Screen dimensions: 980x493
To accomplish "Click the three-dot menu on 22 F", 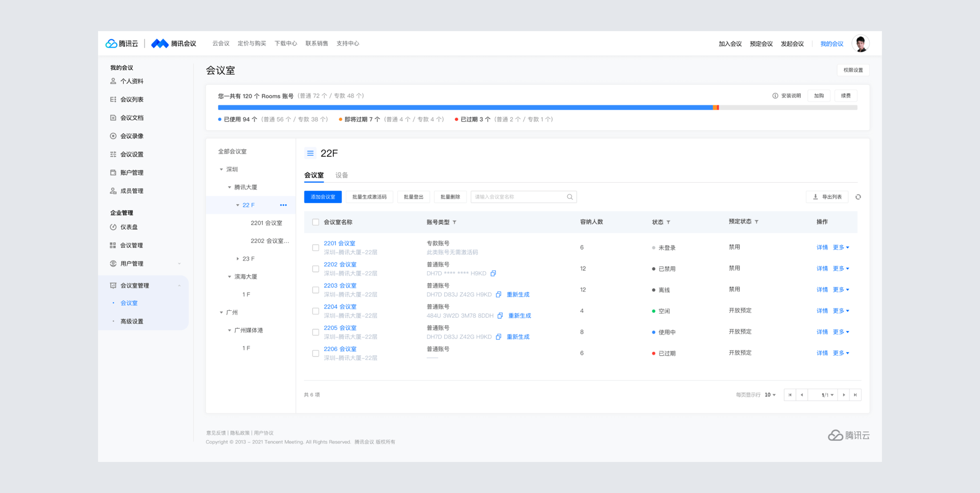I will pyautogui.click(x=283, y=205).
